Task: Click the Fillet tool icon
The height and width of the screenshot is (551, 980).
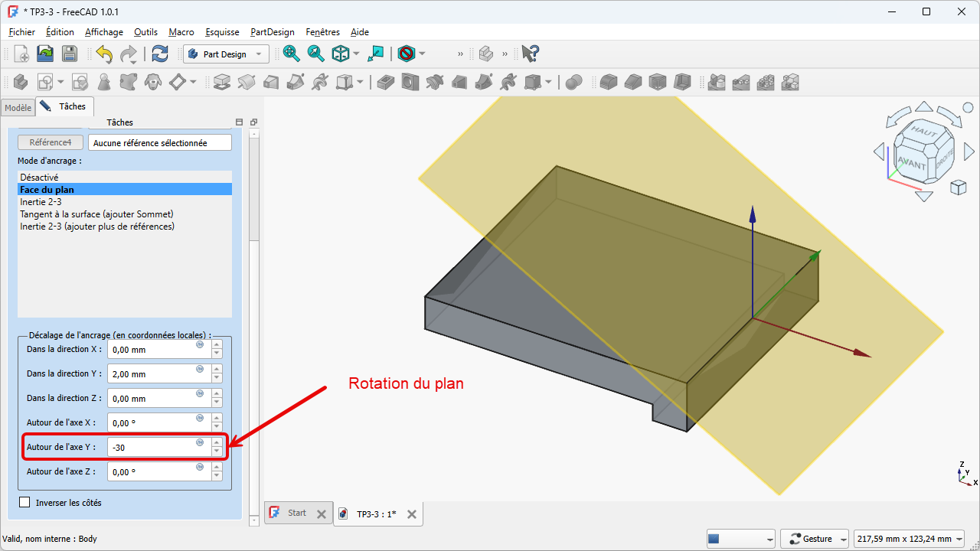Action: pyautogui.click(x=609, y=82)
